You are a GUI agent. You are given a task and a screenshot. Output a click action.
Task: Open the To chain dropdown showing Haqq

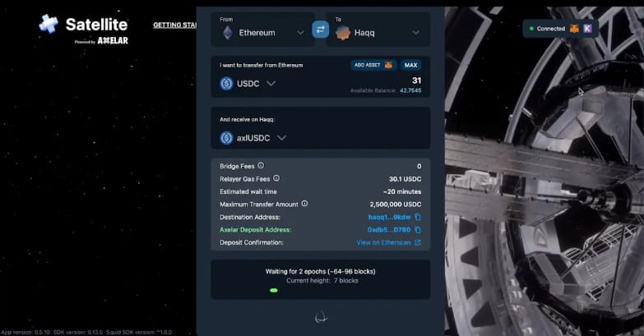point(378,30)
